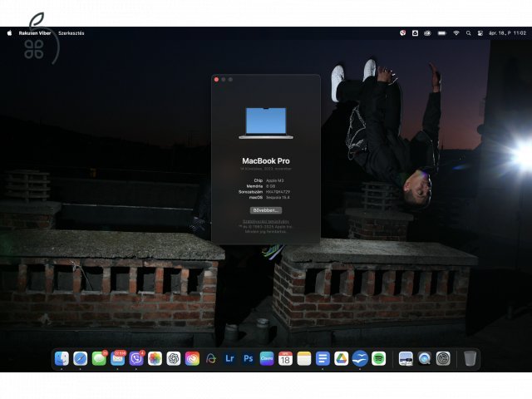Open Google Drive from the Dock
The height and width of the screenshot is (399, 532).
click(x=342, y=358)
